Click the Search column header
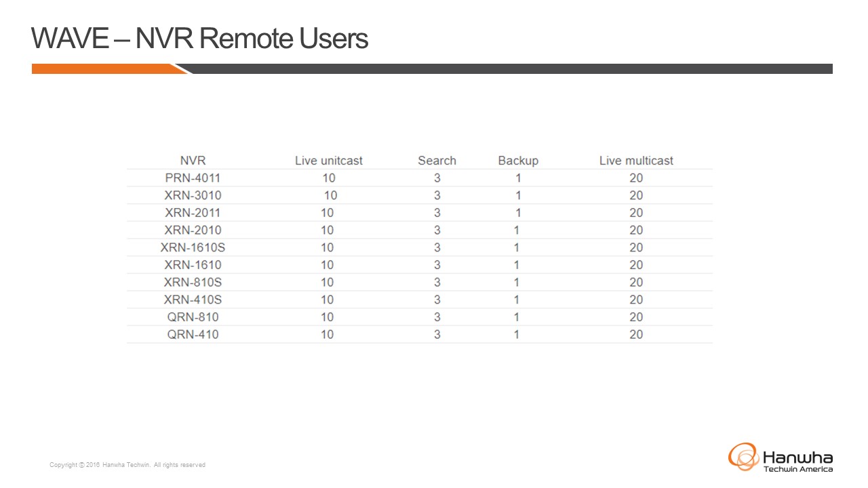This screenshot has width=868, height=488. [x=437, y=161]
